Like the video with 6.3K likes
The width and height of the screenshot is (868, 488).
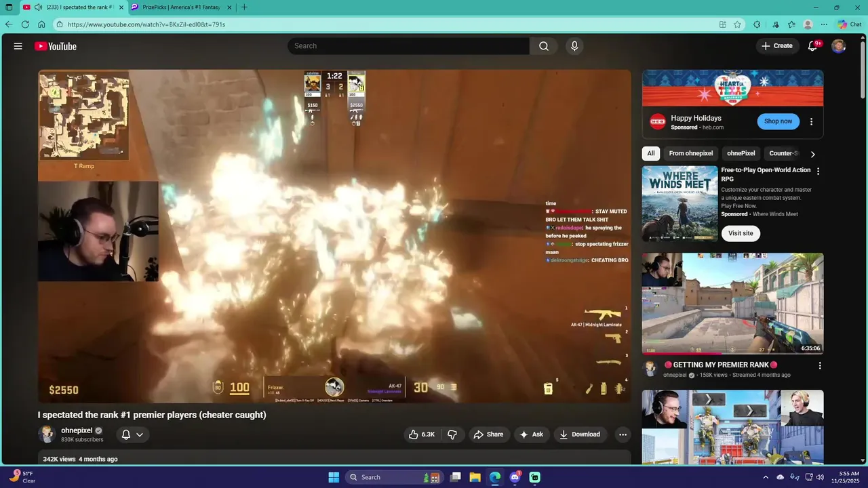[421, 434]
